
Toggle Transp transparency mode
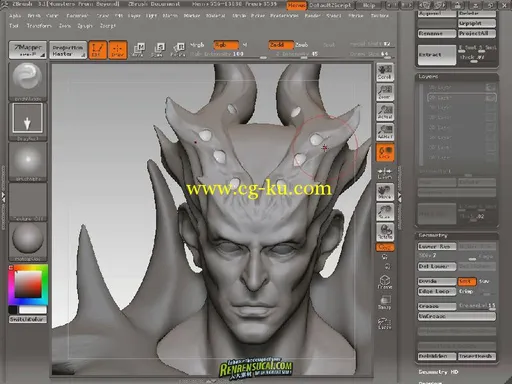(385, 303)
